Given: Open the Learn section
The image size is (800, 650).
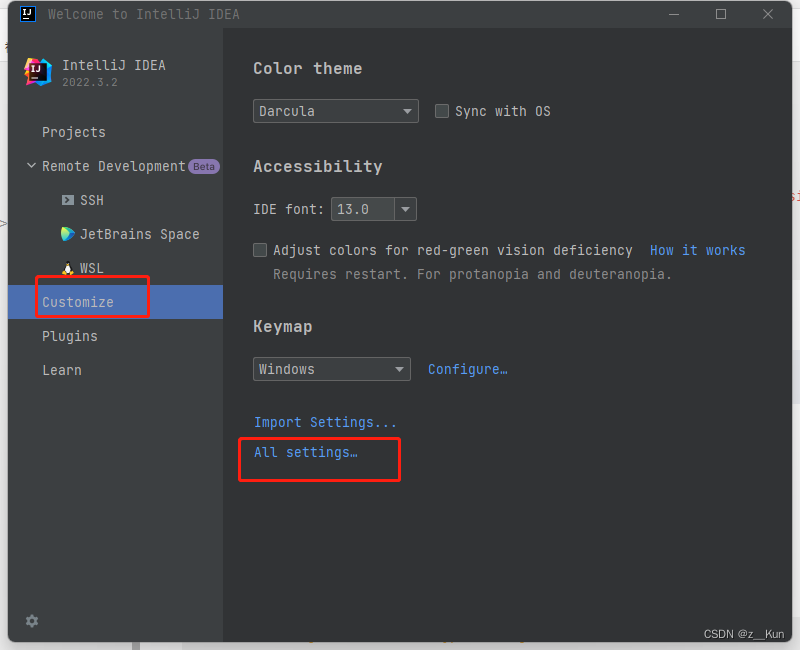Looking at the screenshot, I should (62, 370).
